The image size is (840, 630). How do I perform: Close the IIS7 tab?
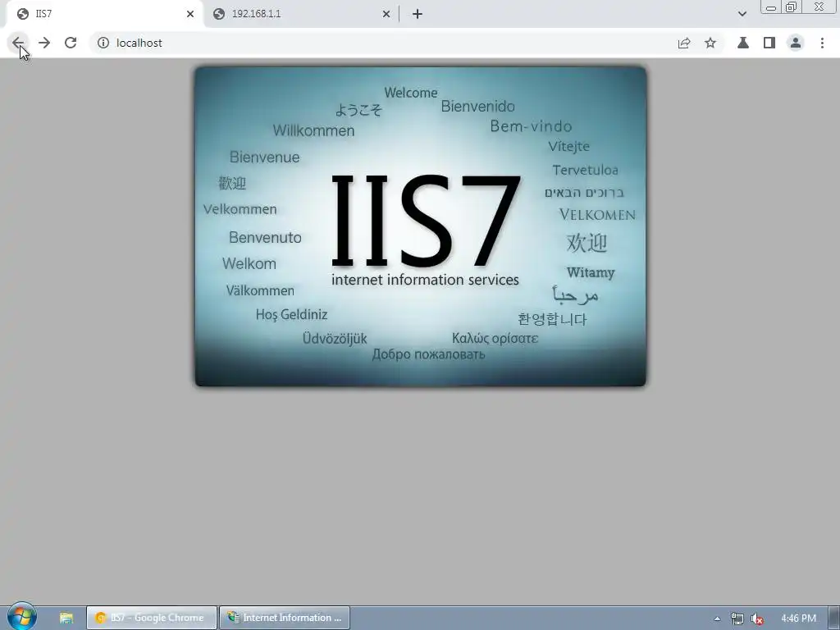(190, 14)
